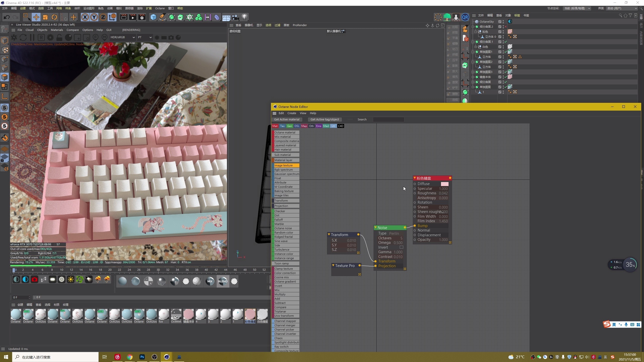Open the Tex tab in Node Editor
Screen dimensions: 644x362
coord(282,126)
